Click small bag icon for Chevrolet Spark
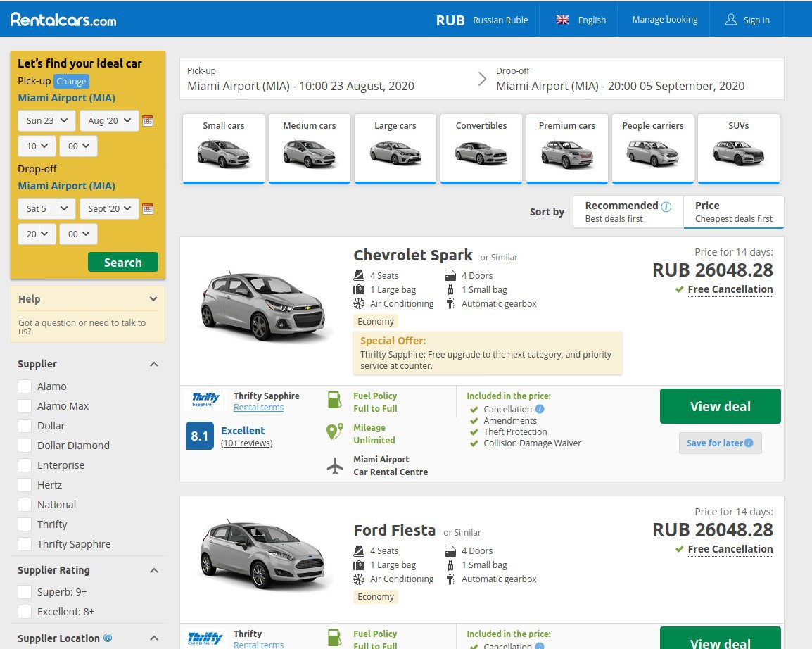Screen dimensions: 812x649 pos(450,289)
